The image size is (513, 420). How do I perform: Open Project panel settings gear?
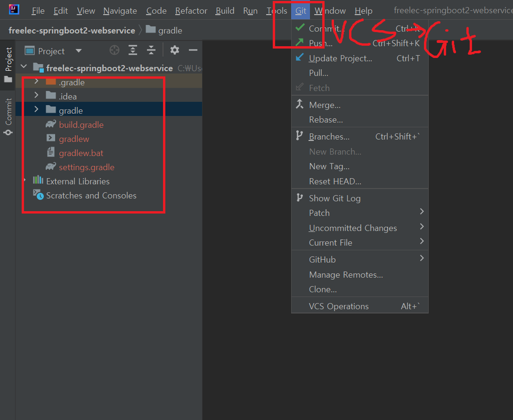pos(175,50)
